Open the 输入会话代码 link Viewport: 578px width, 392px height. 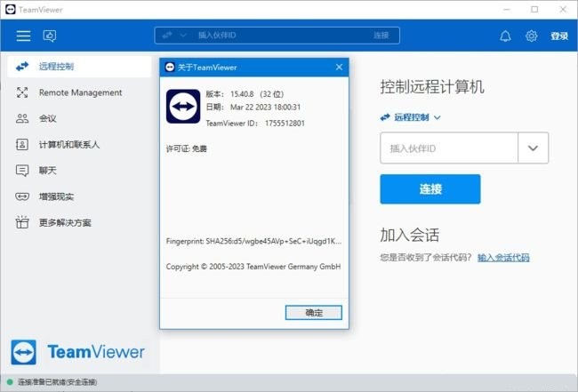point(503,258)
